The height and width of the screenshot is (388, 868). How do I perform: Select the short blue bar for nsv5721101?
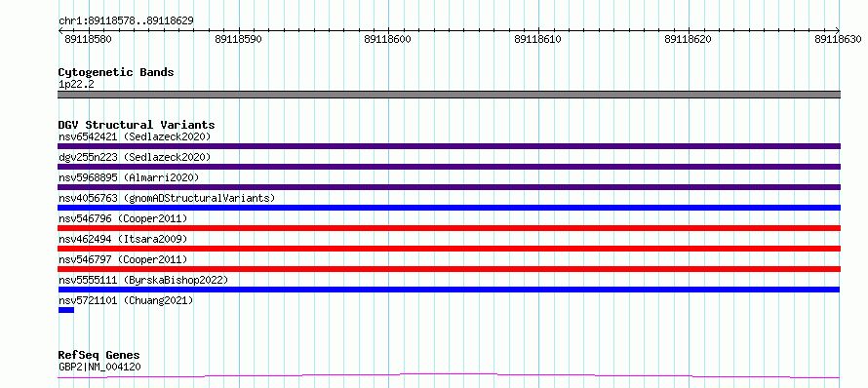coord(66,310)
